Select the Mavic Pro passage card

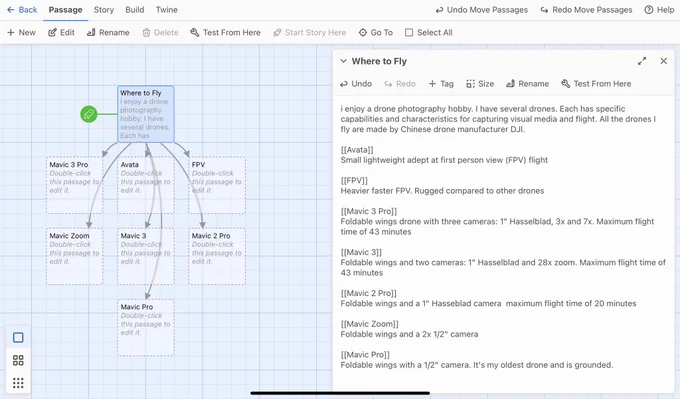146,327
